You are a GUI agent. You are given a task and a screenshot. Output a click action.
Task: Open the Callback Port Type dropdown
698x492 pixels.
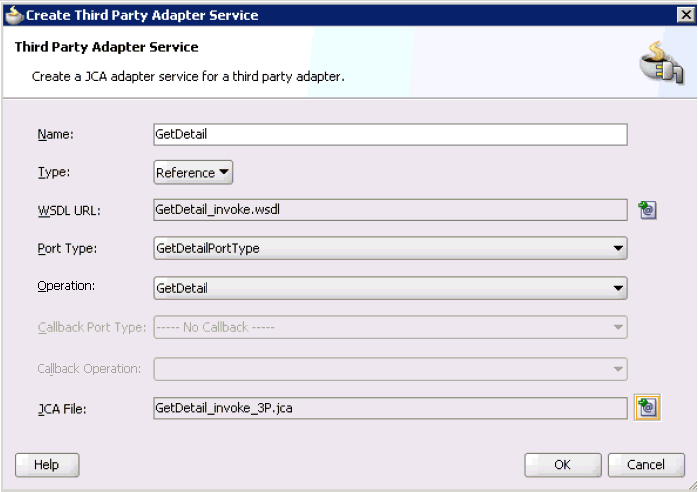[x=390, y=327]
